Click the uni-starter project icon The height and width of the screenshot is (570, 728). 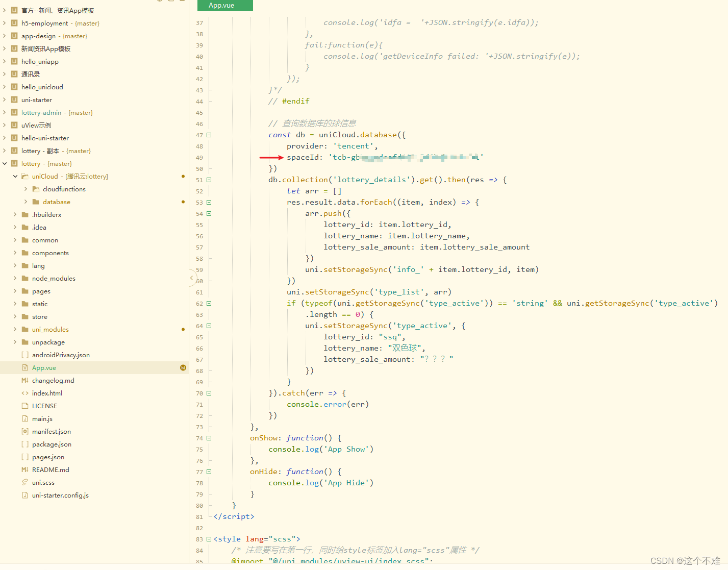click(x=14, y=100)
